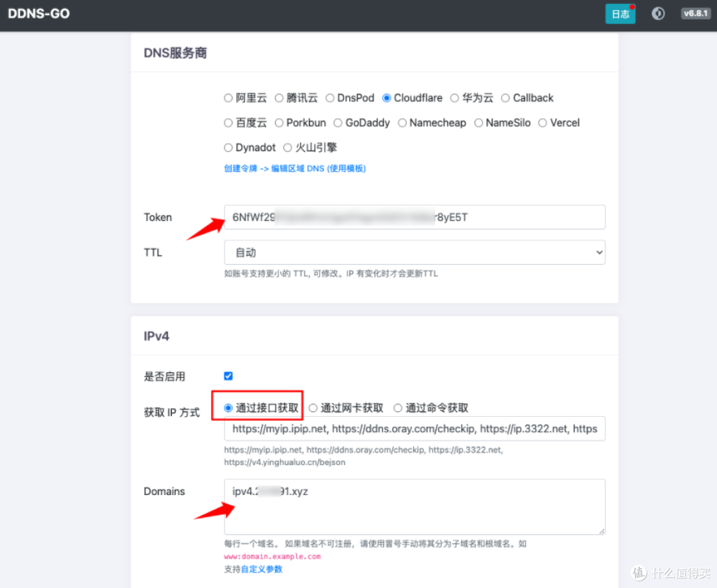Click the DDNS-GO logo

tap(39, 13)
